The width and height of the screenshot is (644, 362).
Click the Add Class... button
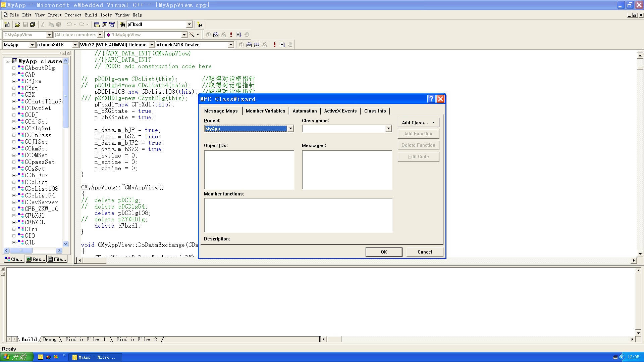tap(418, 123)
